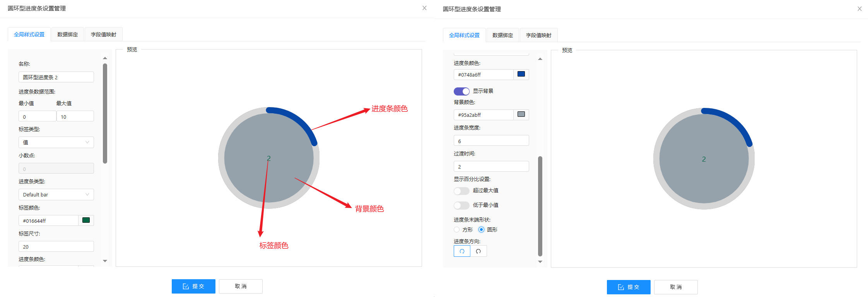
Task: Click 过渡时间 input showing 2
Action: 491,167
